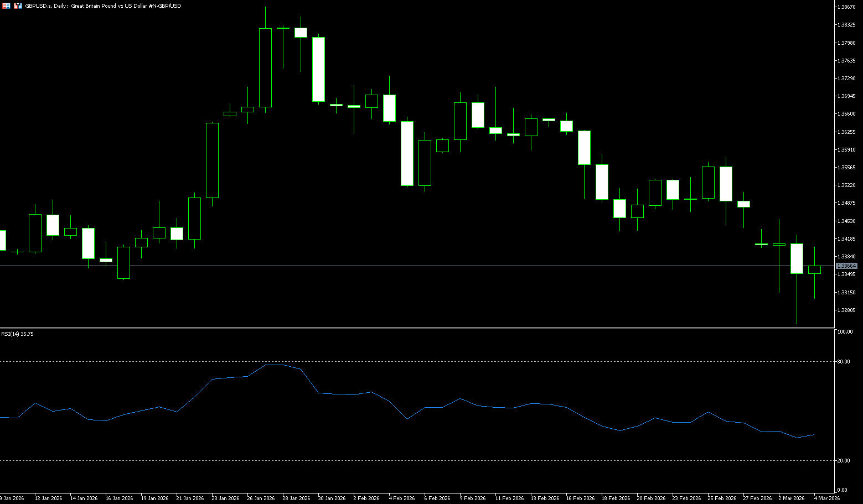The height and width of the screenshot is (504, 863).
Task: Click the RSI 80.00 scale label
Action: 844,362
